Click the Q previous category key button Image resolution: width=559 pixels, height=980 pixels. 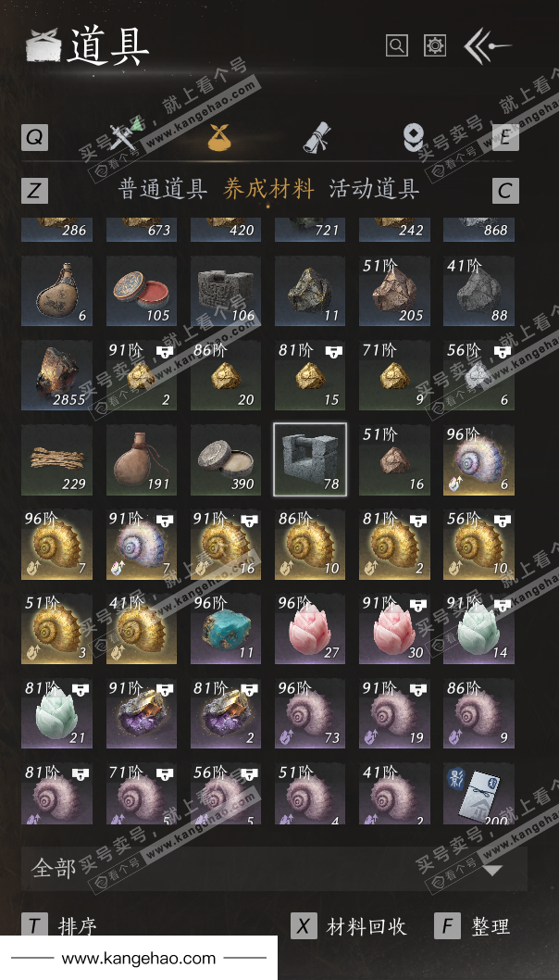34,137
